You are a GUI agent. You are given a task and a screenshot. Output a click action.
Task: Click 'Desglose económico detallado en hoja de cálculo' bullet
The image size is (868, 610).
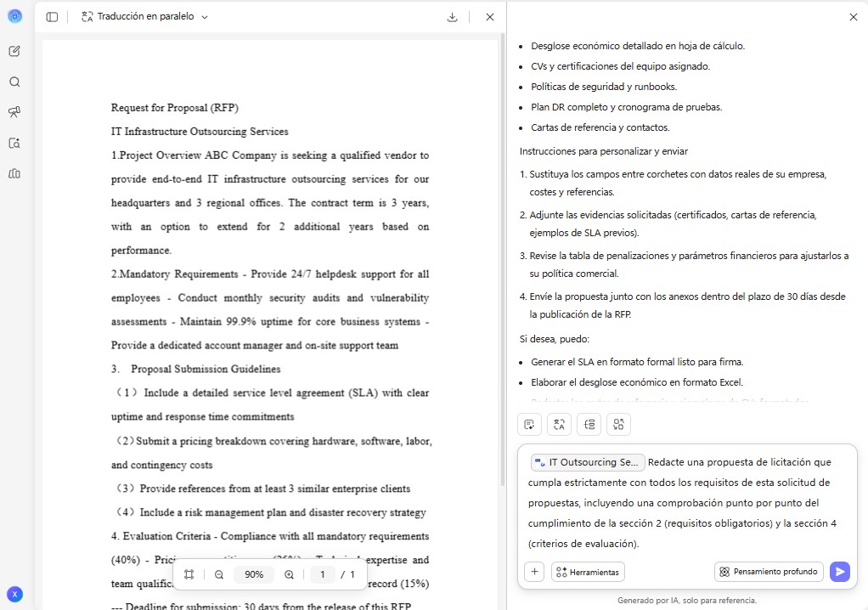(638, 46)
